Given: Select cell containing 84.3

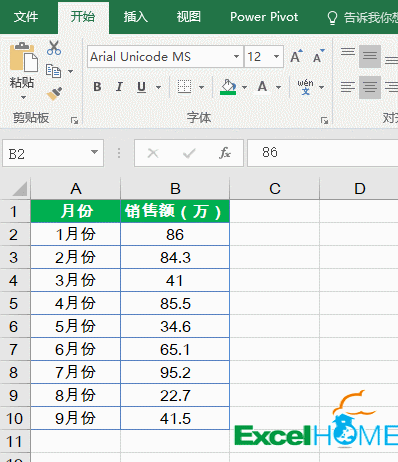Looking at the screenshot, I should coord(175,257).
